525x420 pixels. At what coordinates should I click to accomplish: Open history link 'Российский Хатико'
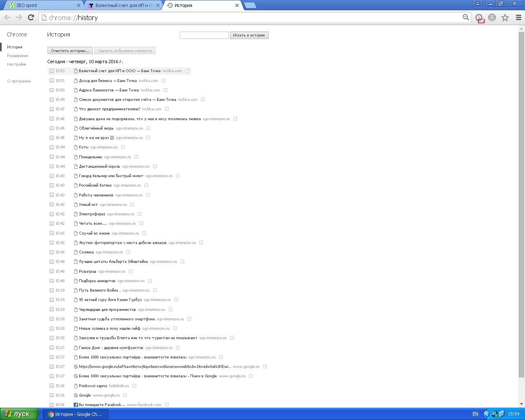click(x=95, y=185)
